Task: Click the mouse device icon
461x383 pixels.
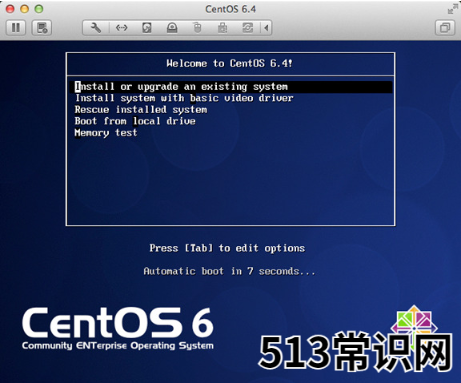Action: point(197,28)
